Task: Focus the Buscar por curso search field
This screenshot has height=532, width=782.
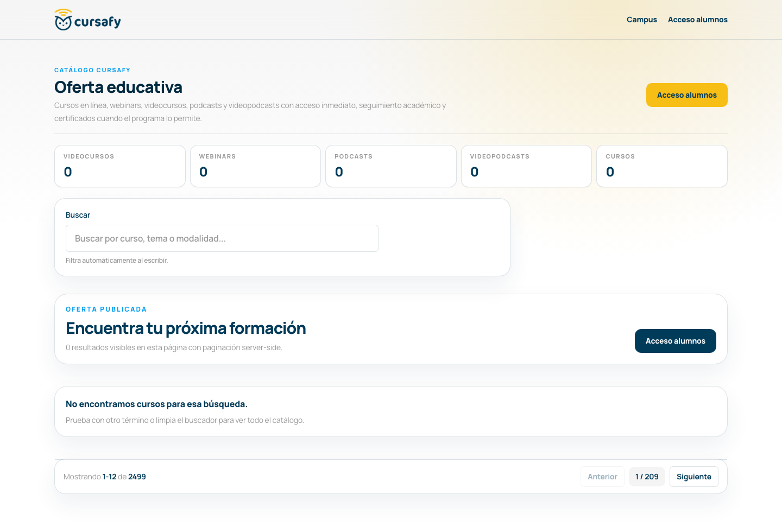Action: [222, 238]
